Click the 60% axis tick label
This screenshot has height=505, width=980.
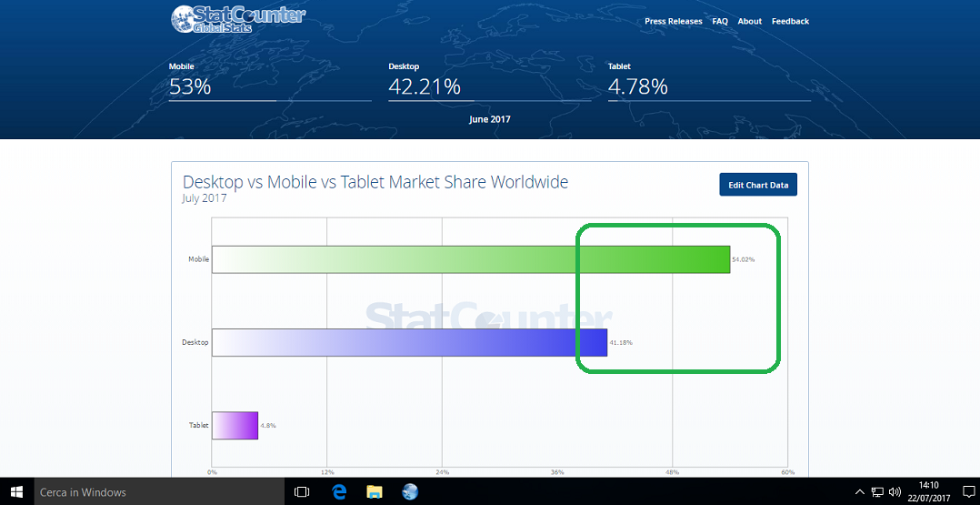point(787,472)
